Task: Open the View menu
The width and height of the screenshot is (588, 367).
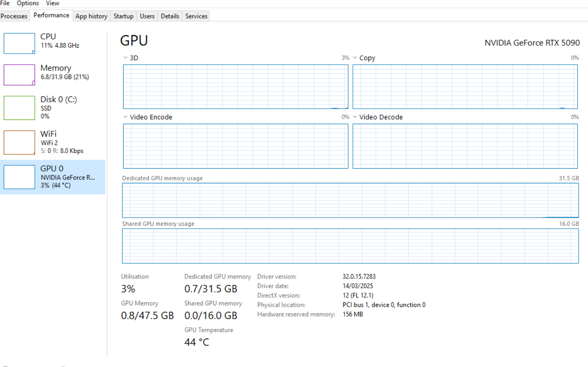Action: click(52, 3)
